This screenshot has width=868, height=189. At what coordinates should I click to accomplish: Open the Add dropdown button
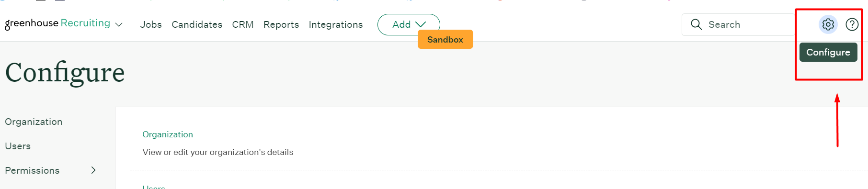point(409,24)
